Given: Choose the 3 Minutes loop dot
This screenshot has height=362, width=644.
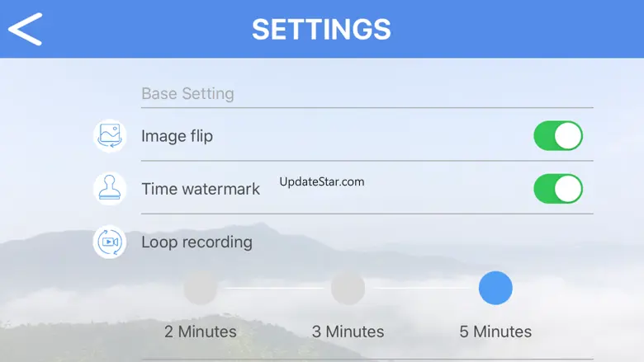Looking at the screenshot, I should pos(348,289).
